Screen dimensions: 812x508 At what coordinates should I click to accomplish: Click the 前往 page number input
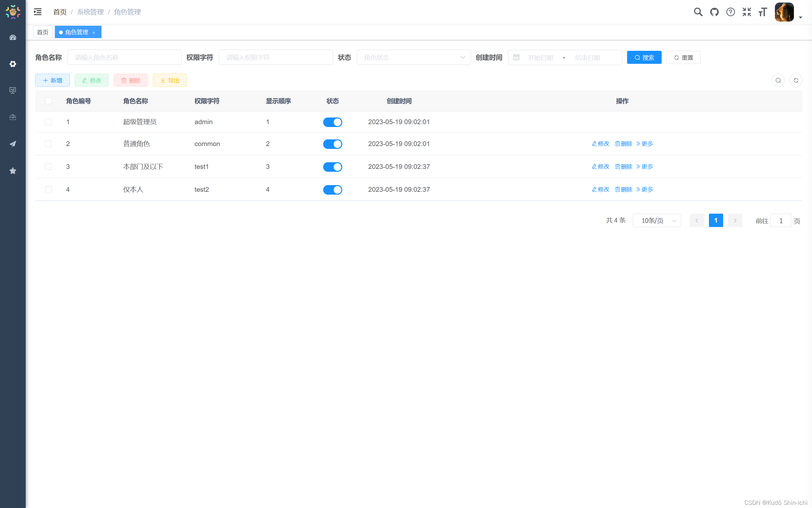[781, 221]
